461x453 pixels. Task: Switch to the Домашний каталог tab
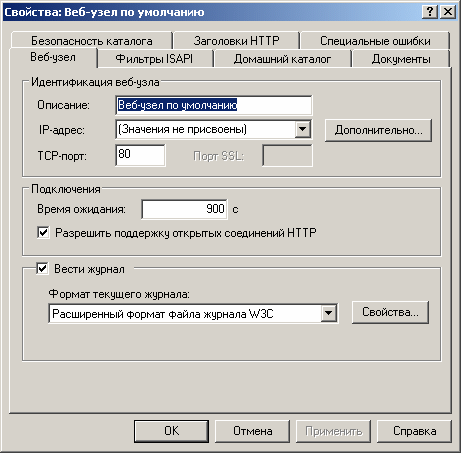(x=282, y=59)
